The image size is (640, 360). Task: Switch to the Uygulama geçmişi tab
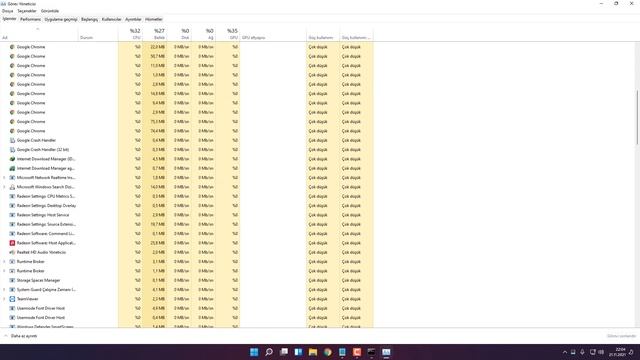(x=61, y=19)
